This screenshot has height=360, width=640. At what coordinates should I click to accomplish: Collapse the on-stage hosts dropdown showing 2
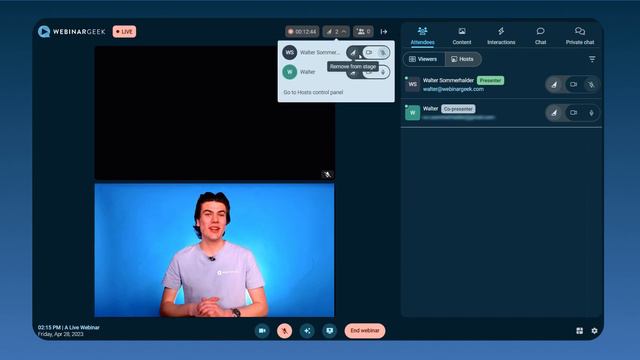(336, 31)
